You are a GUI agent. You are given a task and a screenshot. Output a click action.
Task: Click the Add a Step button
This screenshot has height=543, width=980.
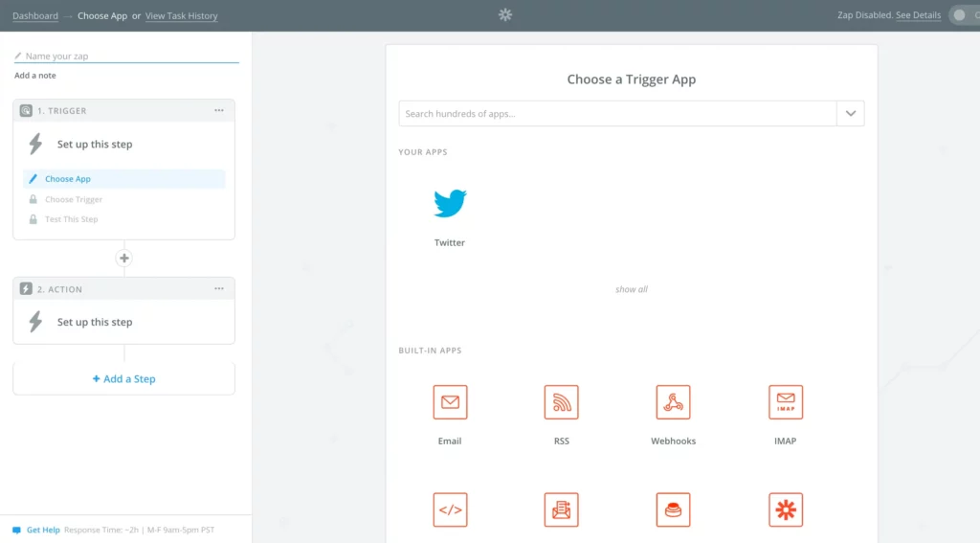123,378
